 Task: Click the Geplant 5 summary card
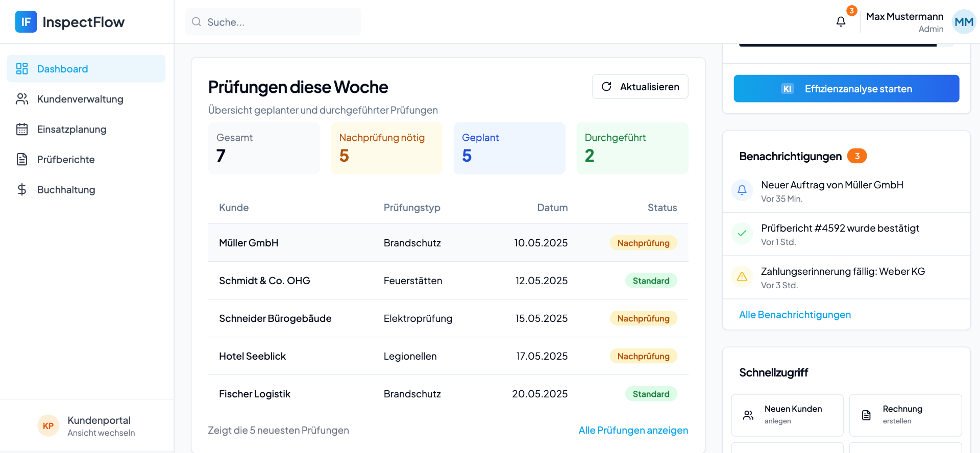[x=509, y=148]
